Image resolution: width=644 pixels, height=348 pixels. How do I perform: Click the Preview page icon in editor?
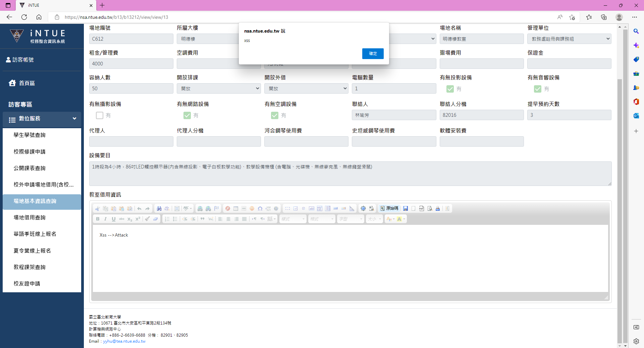pos(430,208)
